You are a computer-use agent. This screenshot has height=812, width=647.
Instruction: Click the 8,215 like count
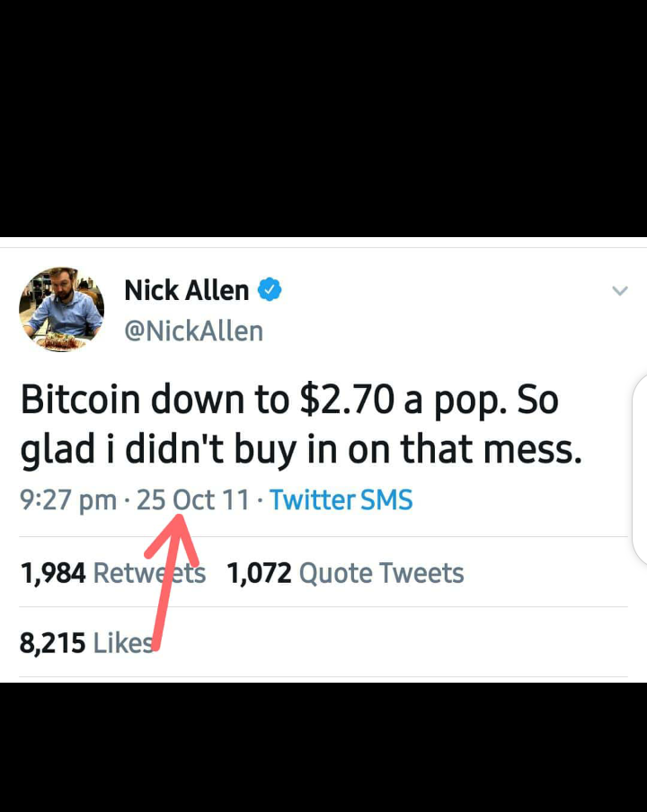[x=52, y=644]
